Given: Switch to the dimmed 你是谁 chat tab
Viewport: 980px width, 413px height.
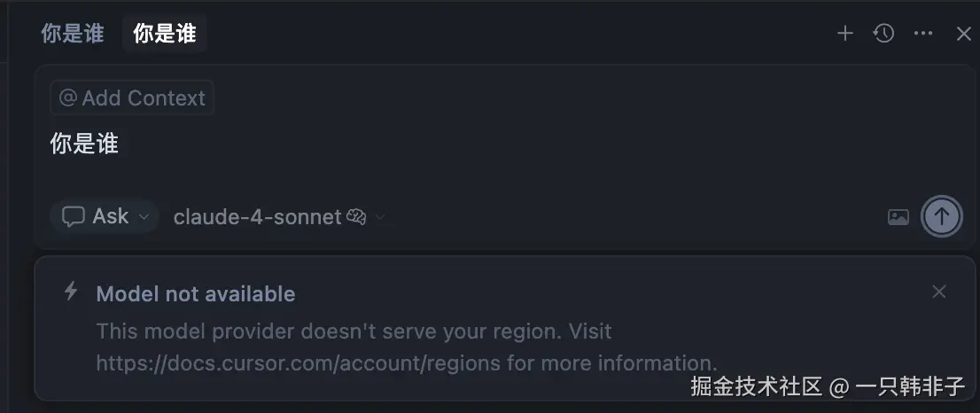Looking at the screenshot, I should click(x=73, y=34).
